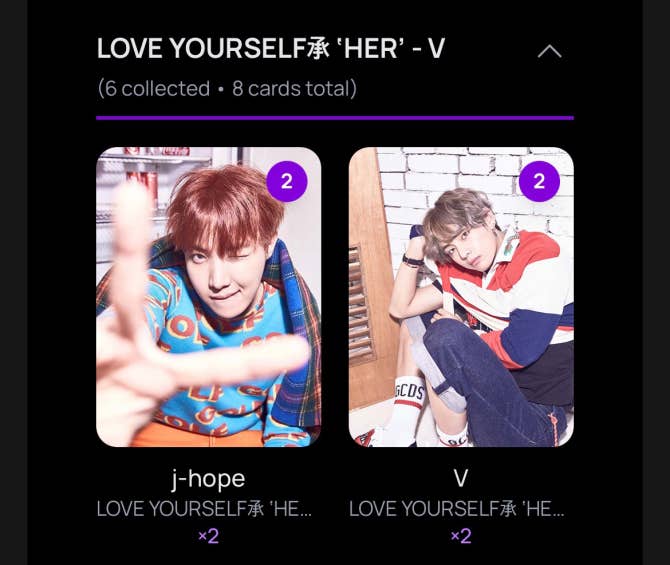The image size is (670, 565).
Task: Click album subtitle under j-hope name
Action: tap(204, 509)
